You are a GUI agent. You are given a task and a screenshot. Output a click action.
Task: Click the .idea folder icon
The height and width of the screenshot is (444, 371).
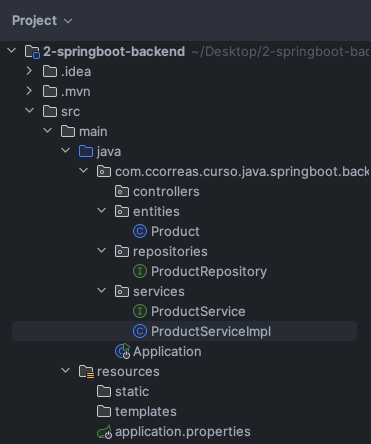coord(50,71)
